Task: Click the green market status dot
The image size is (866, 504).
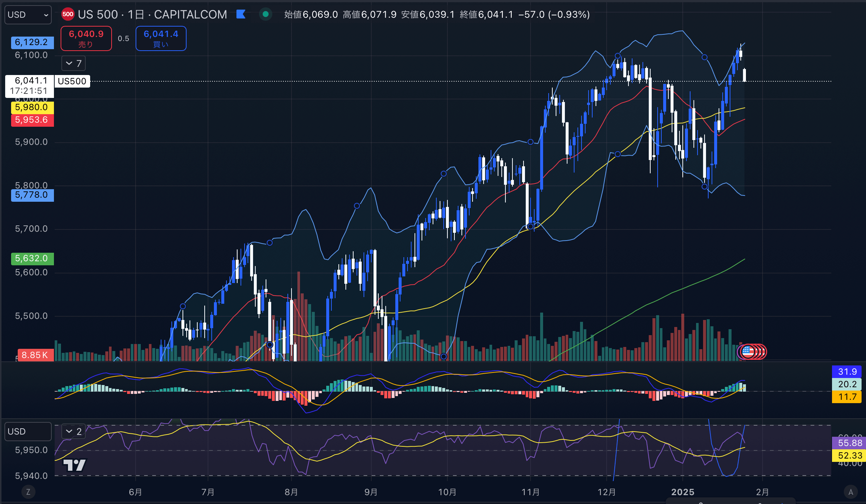Action: tap(265, 14)
